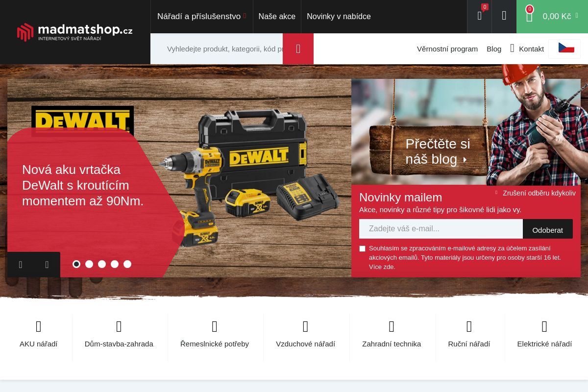Viewport: 588px width, 392px height.
Task: Click the AKU nářadí category icon
Action: 39,326
